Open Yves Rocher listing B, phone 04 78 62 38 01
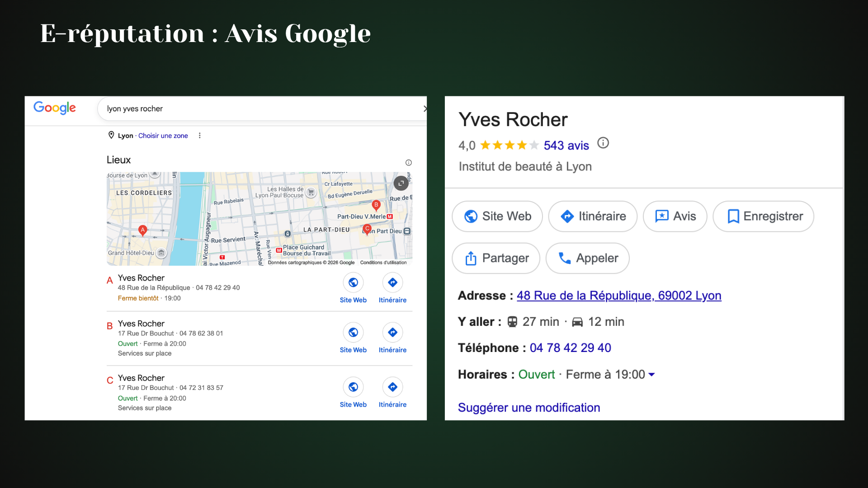The image size is (868, 488). [x=142, y=324]
